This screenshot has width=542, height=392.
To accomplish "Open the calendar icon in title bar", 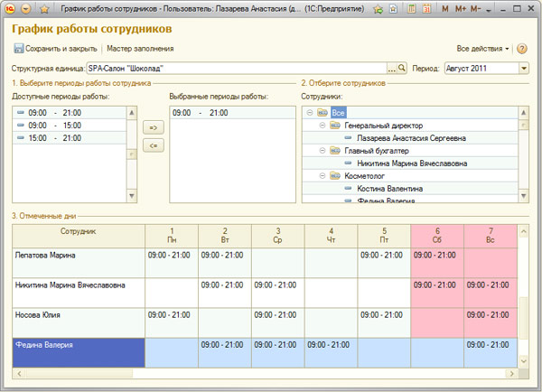I will 426,9.
